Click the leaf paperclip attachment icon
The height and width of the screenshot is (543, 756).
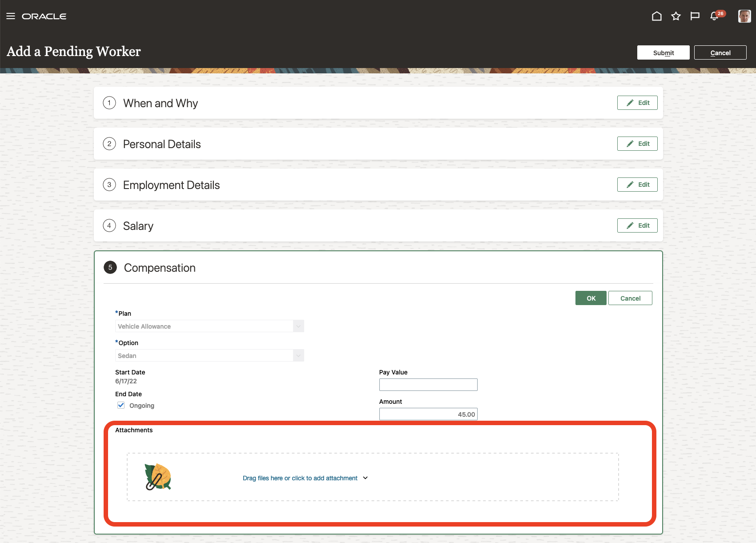coord(158,477)
